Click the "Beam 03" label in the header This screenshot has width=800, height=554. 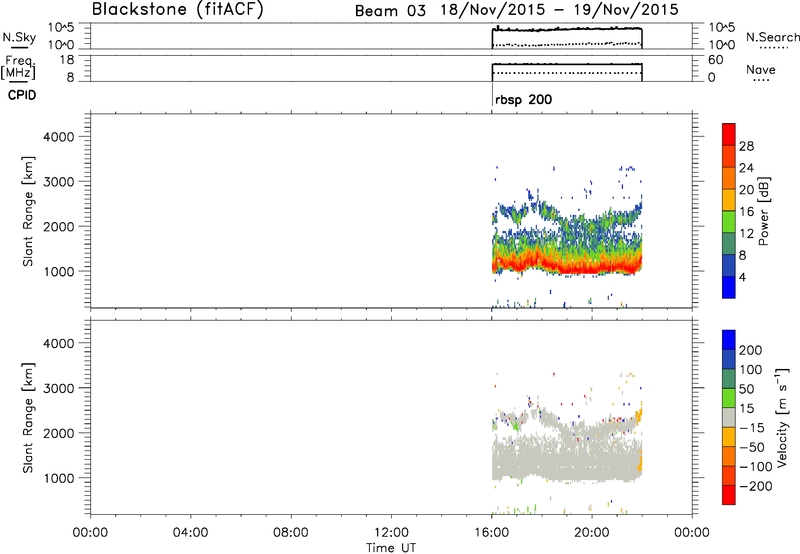click(x=390, y=10)
